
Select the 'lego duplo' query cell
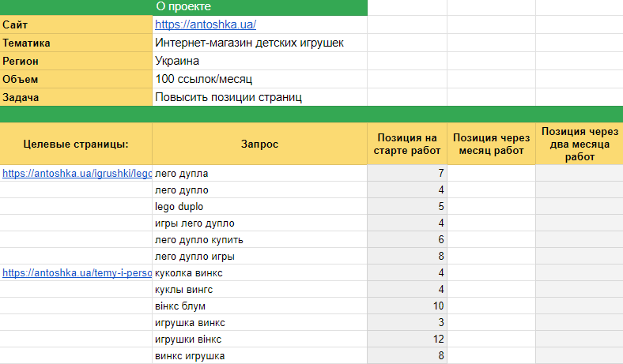[x=180, y=206]
